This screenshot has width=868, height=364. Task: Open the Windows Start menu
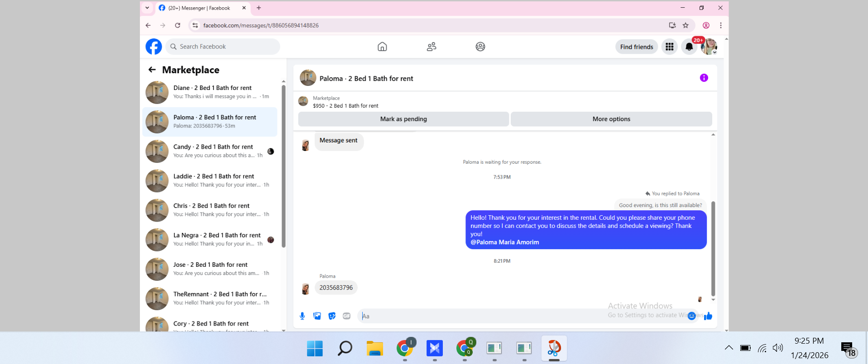point(315,348)
